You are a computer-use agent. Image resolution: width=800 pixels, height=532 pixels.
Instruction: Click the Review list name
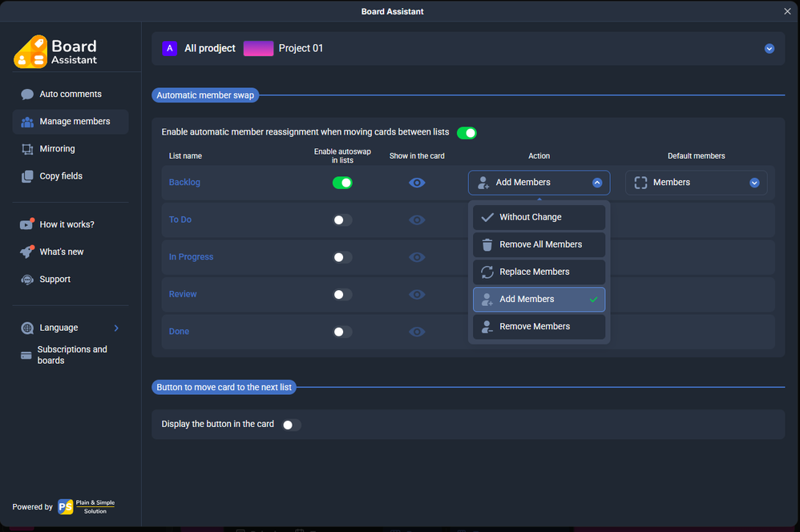point(183,294)
